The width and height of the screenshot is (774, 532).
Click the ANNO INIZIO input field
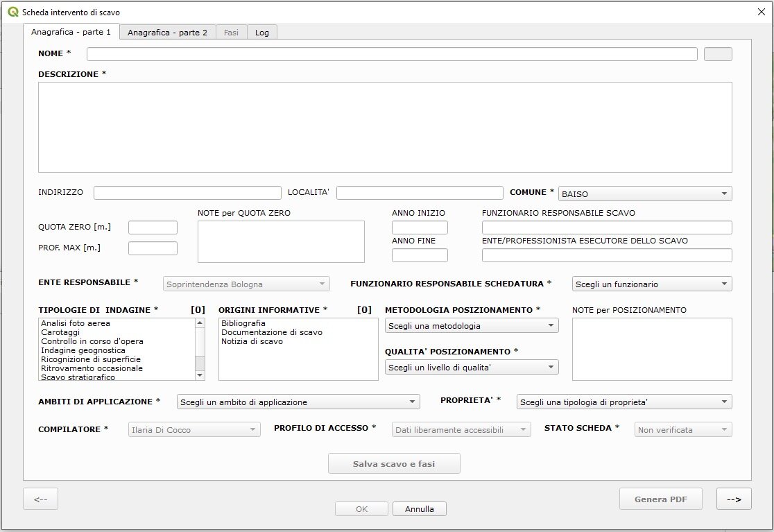coord(420,228)
